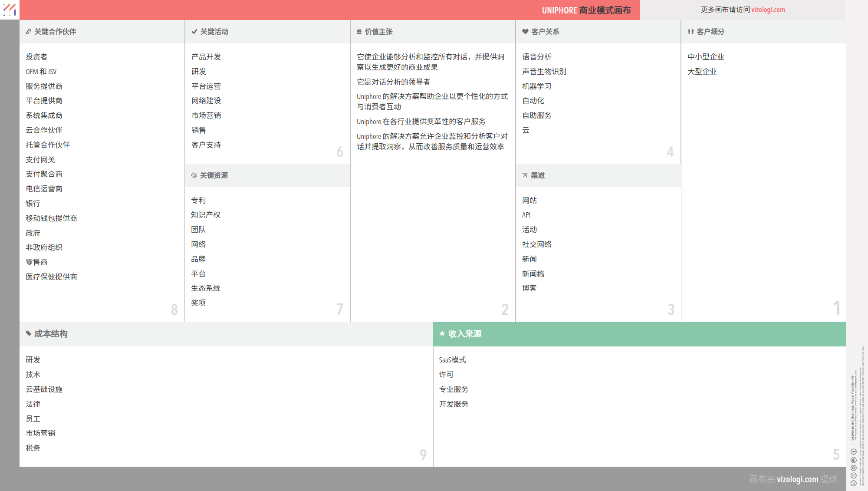This screenshot has height=491, width=868.
Task: Click the link icon beside 关键合作伙伴
Action: tap(28, 32)
